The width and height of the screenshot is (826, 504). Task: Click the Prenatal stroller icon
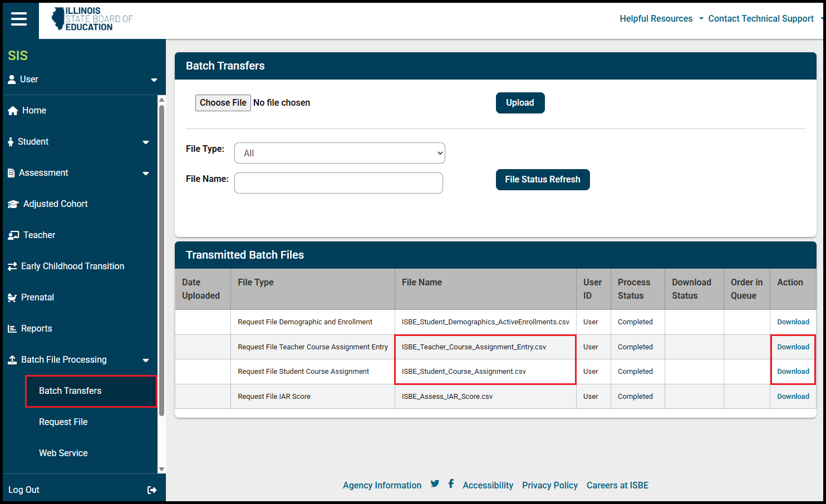click(12, 298)
